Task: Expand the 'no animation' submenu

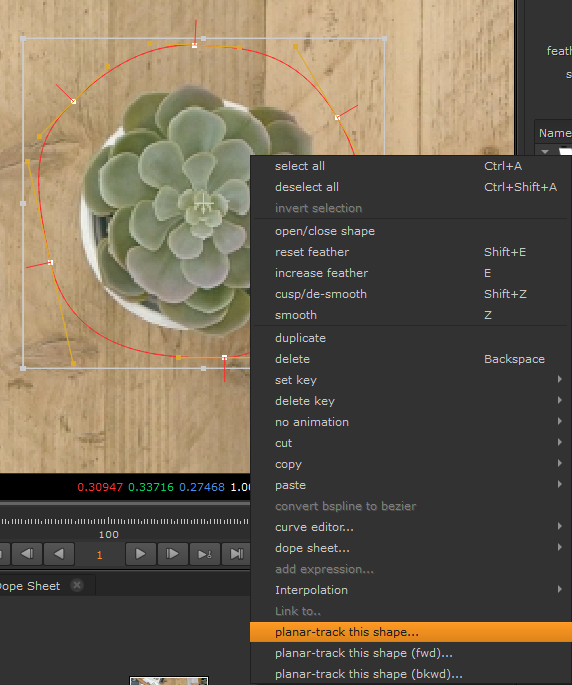Action: pyautogui.click(x=411, y=422)
